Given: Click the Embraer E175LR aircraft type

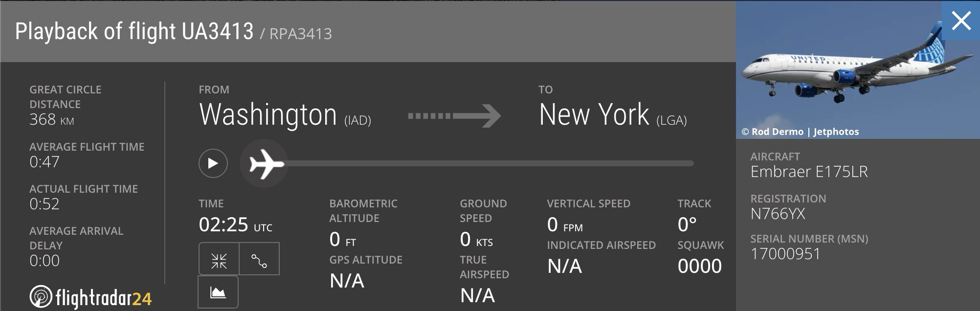Looking at the screenshot, I should (809, 172).
